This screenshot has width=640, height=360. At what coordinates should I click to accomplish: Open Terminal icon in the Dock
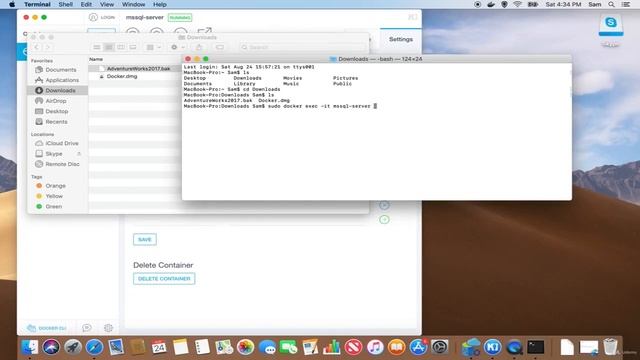[536, 347]
